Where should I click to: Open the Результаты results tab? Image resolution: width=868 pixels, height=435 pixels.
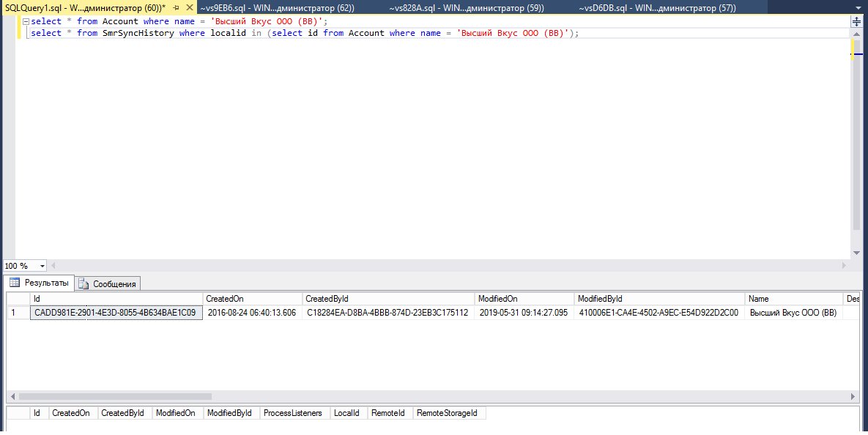pos(40,283)
